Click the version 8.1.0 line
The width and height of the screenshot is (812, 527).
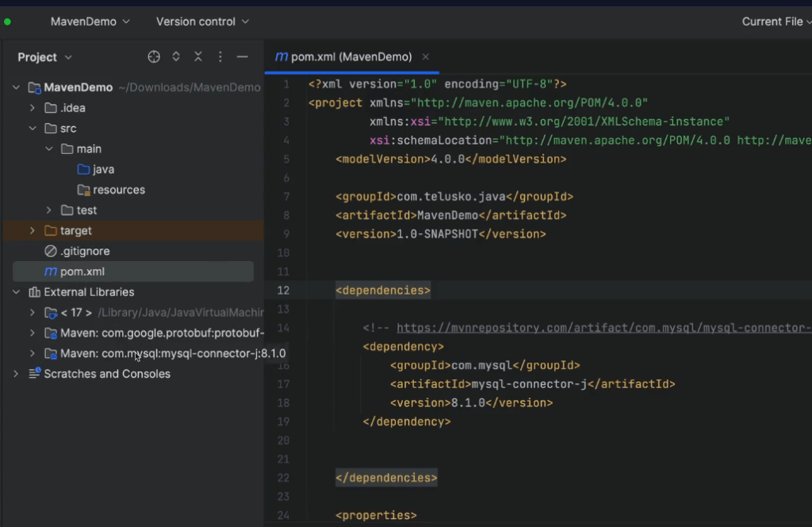[x=471, y=402]
